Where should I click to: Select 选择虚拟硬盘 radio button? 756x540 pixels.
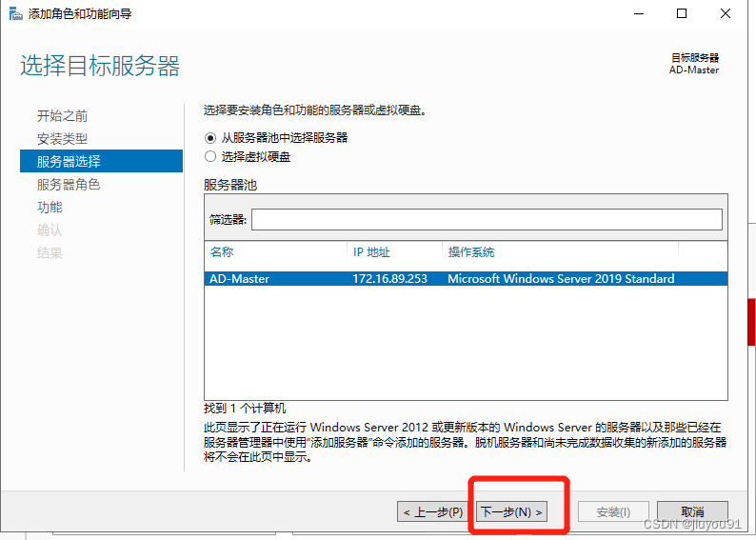tap(210, 157)
